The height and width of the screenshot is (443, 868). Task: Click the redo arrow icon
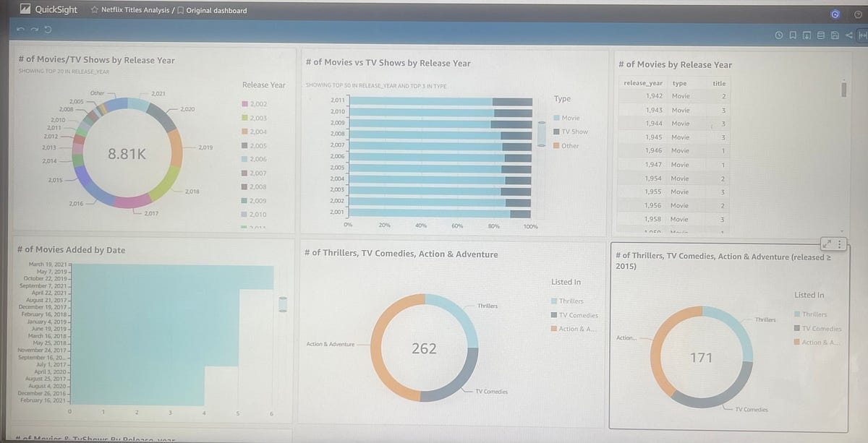point(33,28)
